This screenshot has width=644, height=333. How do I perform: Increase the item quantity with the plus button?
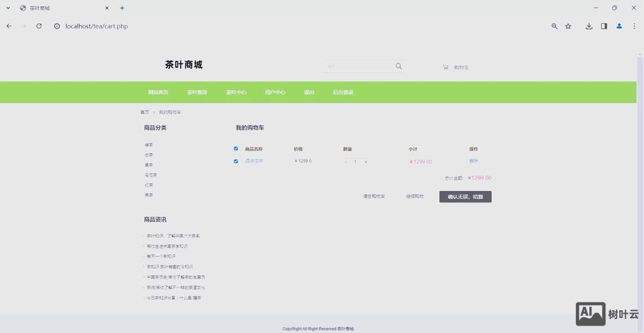click(x=365, y=162)
